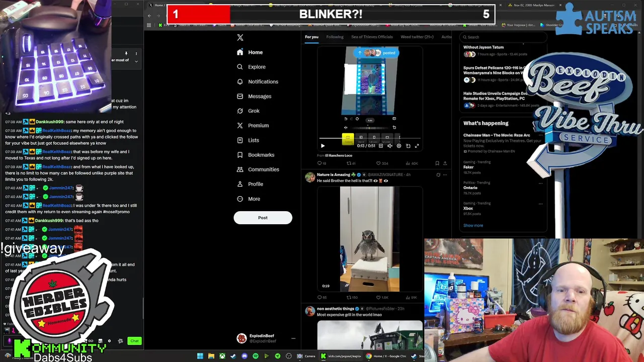Click the white Post button

[263, 218]
